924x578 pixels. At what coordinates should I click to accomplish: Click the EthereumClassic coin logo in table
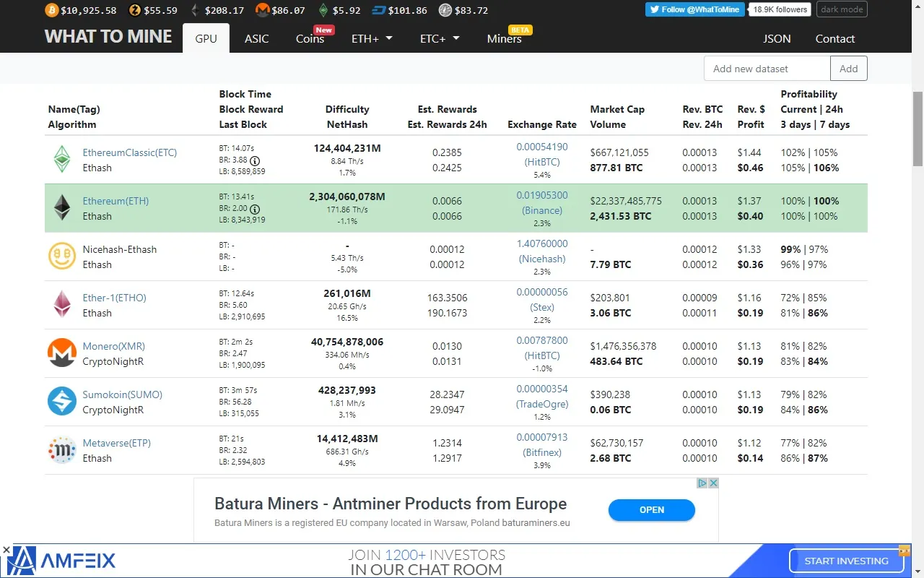[62, 159]
